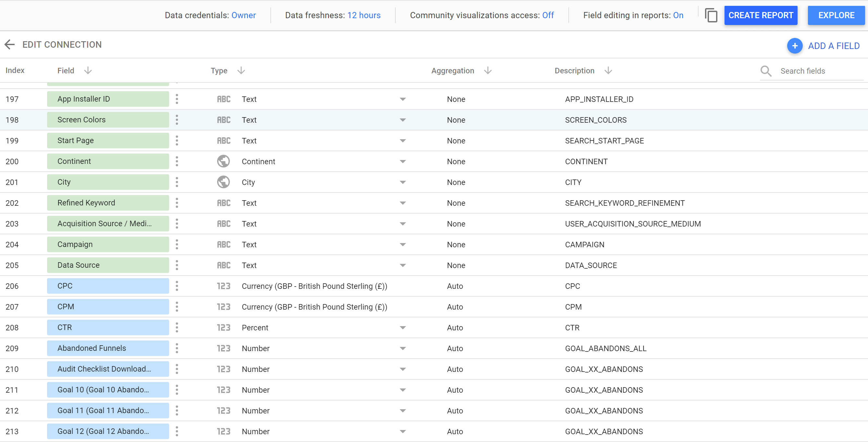Expand the City type dropdown
Image resolution: width=868 pixels, height=442 pixels.
click(403, 182)
